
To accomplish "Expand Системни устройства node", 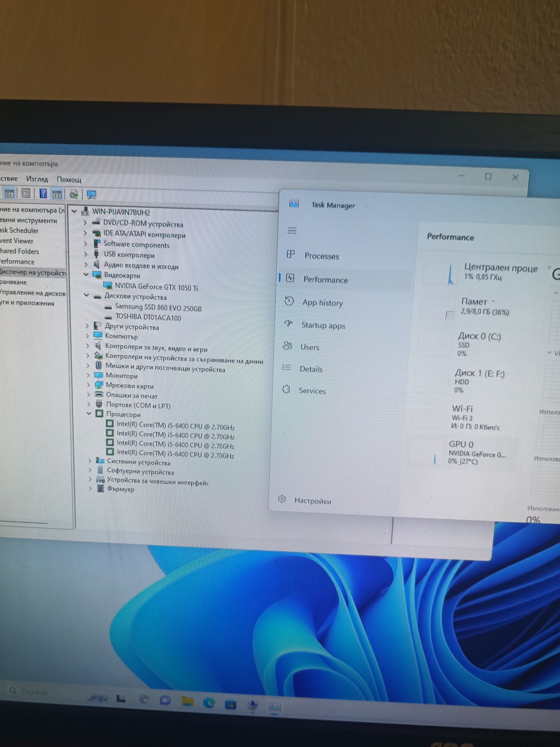I will [x=90, y=461].
